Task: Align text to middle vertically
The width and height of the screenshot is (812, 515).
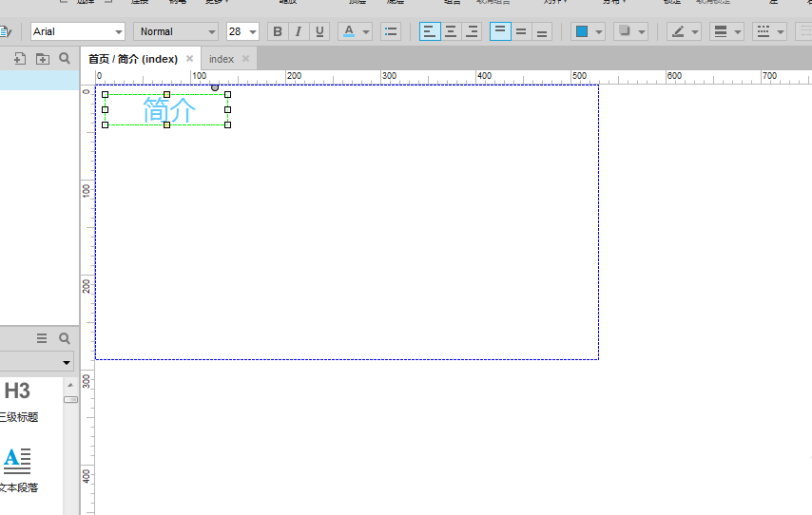Action: tap(521, 31)
